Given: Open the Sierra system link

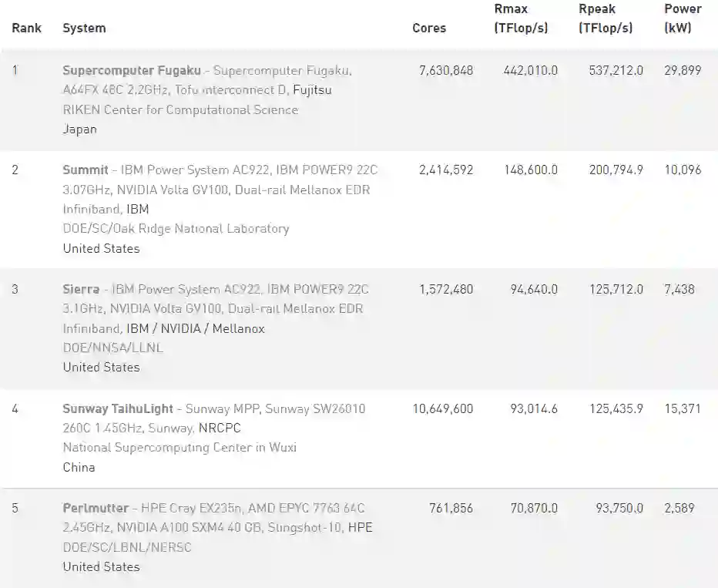Looking at the screenshot, I should coord(81,289).
